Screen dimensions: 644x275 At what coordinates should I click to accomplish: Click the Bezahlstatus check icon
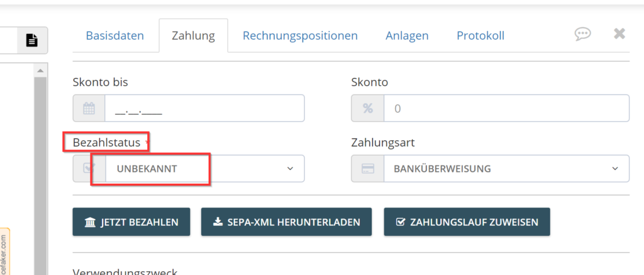[89, 169]
